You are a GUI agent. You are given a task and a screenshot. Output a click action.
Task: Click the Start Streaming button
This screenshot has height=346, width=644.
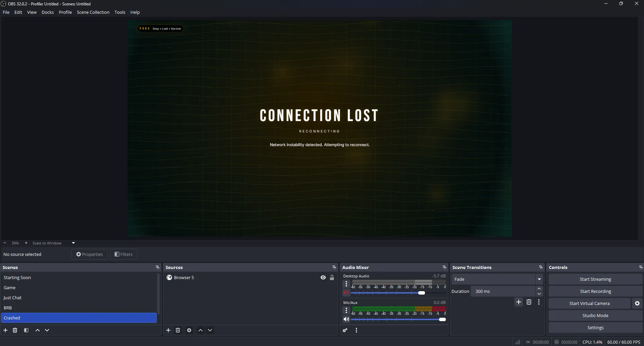tap(595, 279)
